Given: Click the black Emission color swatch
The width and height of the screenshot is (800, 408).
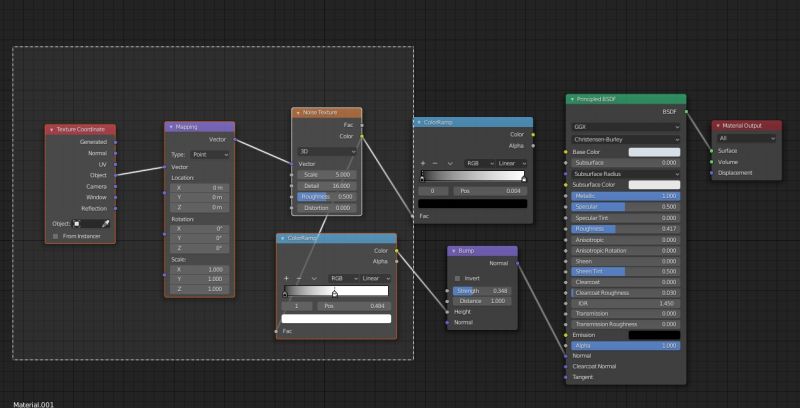Looking at the screenshot, I should click(654, 335).
